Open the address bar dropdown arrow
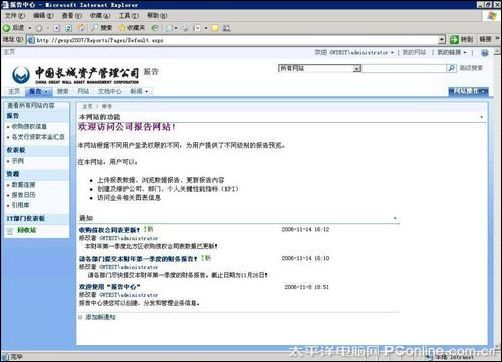This screenshot has width=502, height=362. tap(442, 40)
